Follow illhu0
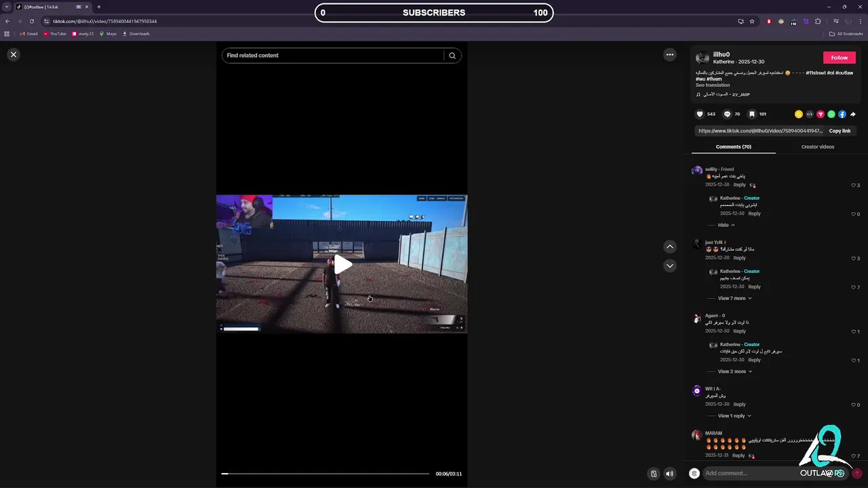The width and height of the screenshot is (868, 488). [840, 58]
